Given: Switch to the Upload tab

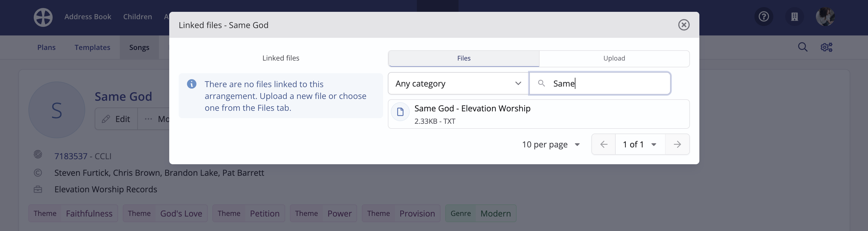Looking at the screenshot, I should 614,58.
